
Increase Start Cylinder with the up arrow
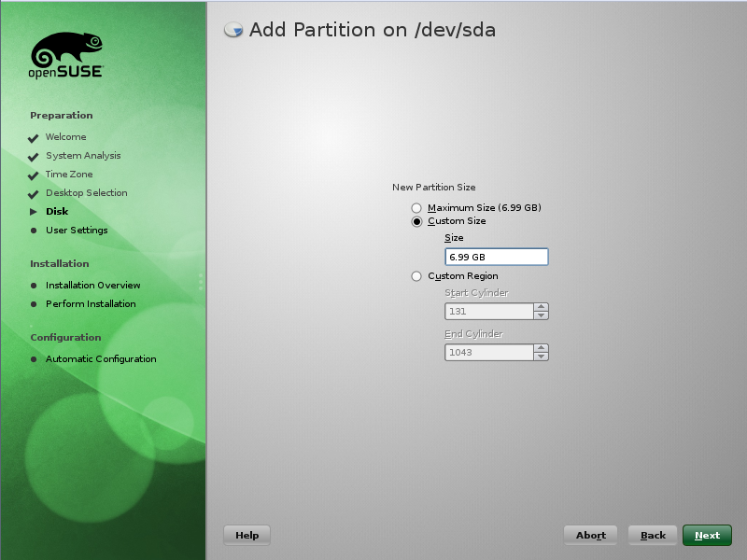pyautogui.click(x=541, y=307)
